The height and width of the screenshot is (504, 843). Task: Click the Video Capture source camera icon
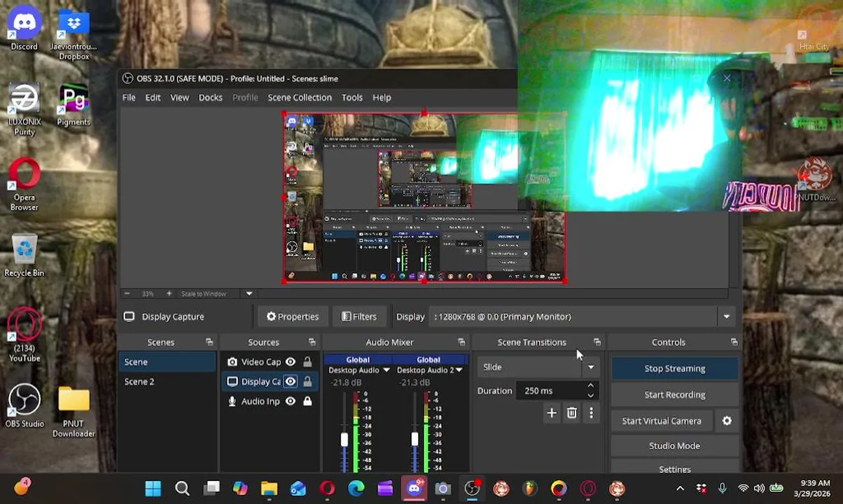[232, 362]
